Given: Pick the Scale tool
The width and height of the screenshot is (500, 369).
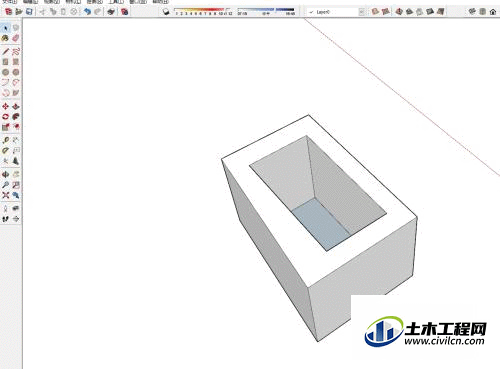Looking at the screenshot, I should (x=5, y=127).
